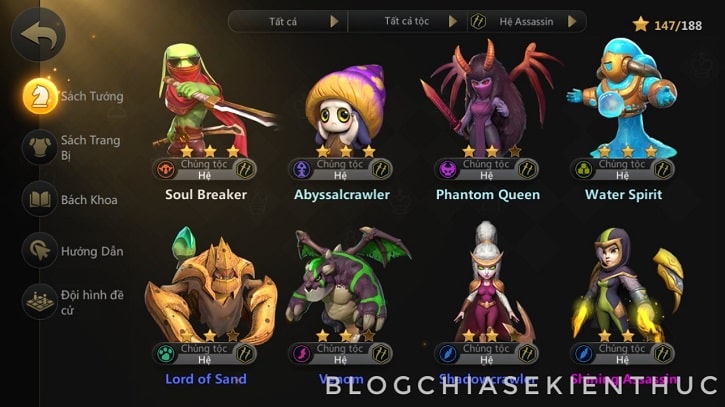Click Phantom Queen's purple demon race icon
The height and width of the screenshot is (407, 725).
[x=448, y=169]
